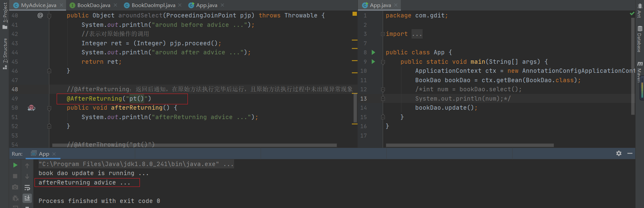Viewport: 644px width, 208px height.
Task: Click 'package com.gdit;' on line 1
Action: click(417, 15)
